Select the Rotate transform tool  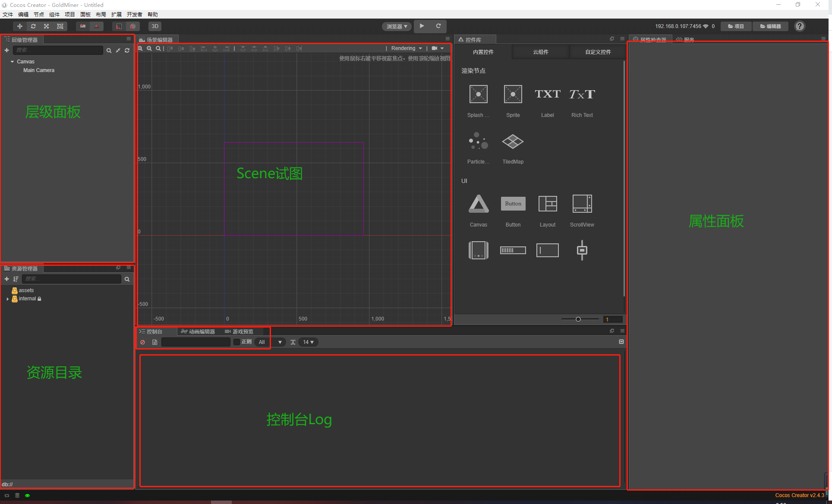tap(33, 26)
